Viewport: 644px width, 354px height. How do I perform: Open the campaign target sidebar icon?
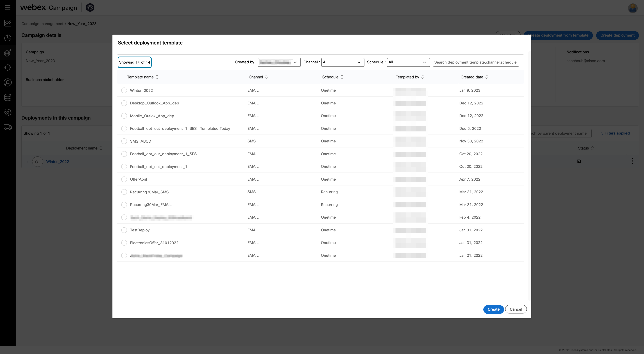(x=8, y=53)
